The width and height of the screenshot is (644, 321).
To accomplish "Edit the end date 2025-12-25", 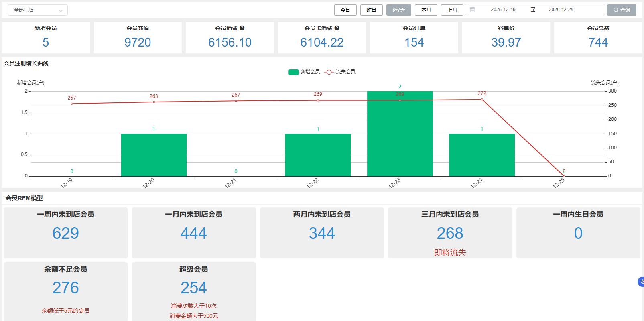I will [561, 10].
